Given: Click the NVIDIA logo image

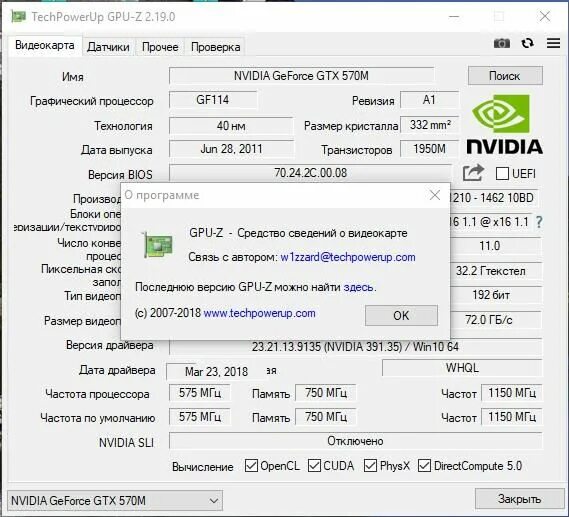Looking at the screenshot, I should click(x=504, y=124).
